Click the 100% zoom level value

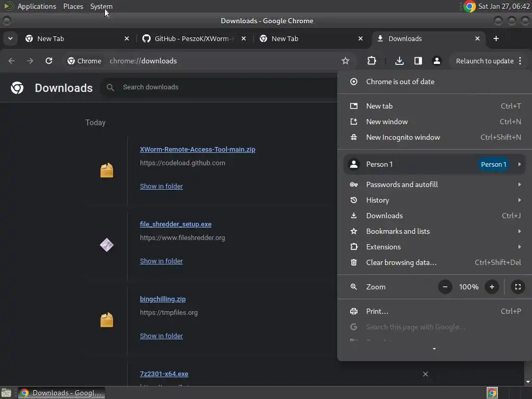469,287
